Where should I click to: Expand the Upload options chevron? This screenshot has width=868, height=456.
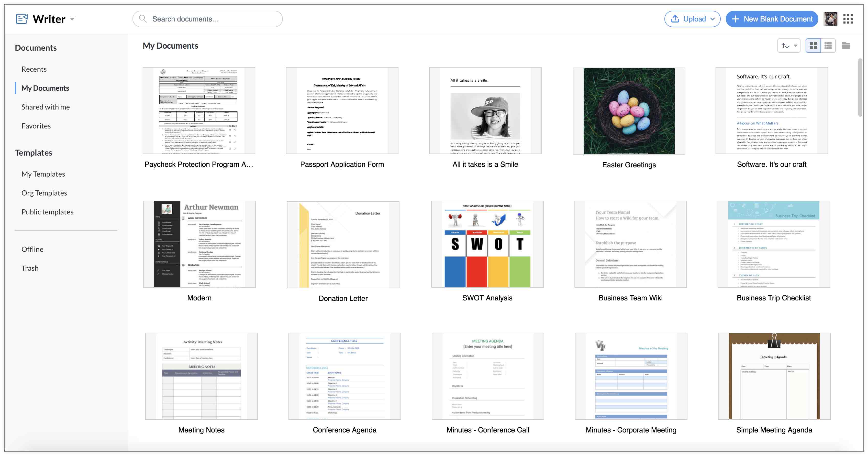click(x=713, y=19)
